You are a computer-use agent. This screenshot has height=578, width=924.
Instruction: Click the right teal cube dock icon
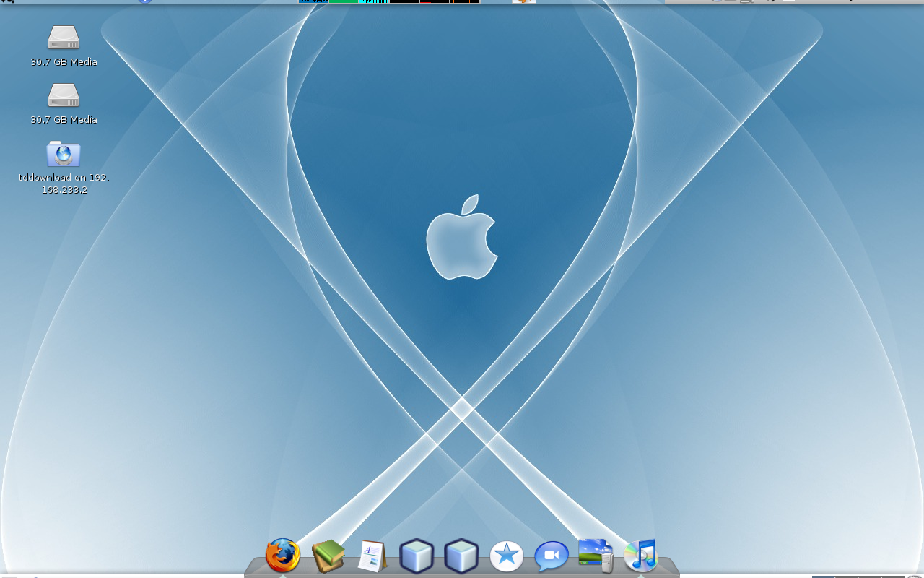(461, 556)
